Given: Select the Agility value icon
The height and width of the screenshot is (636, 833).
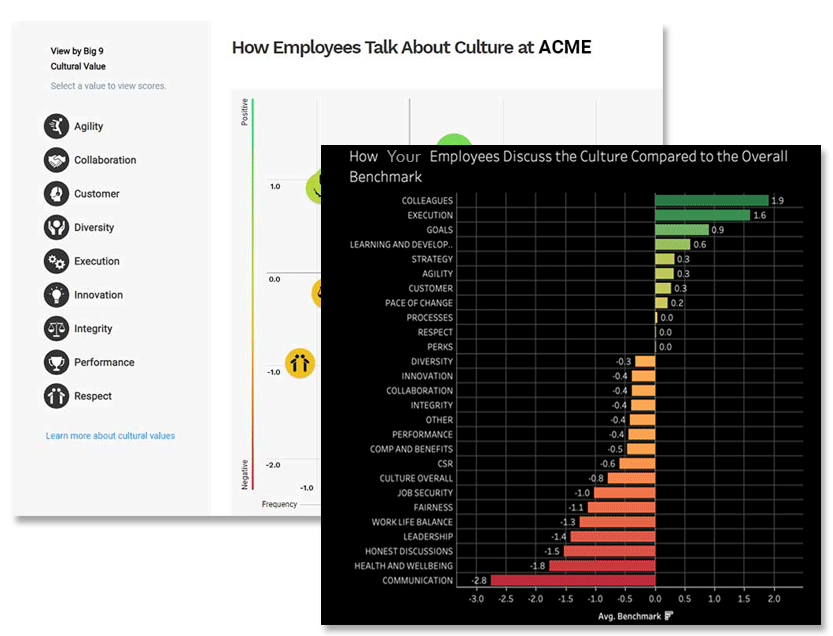Looking at the screenshot, I should coord(57,126).
